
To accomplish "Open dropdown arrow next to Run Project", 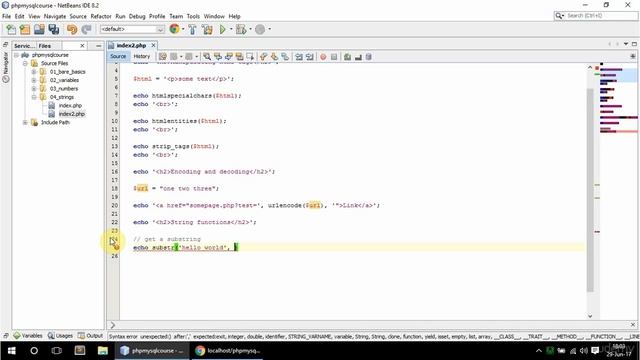I will point(231,29).
